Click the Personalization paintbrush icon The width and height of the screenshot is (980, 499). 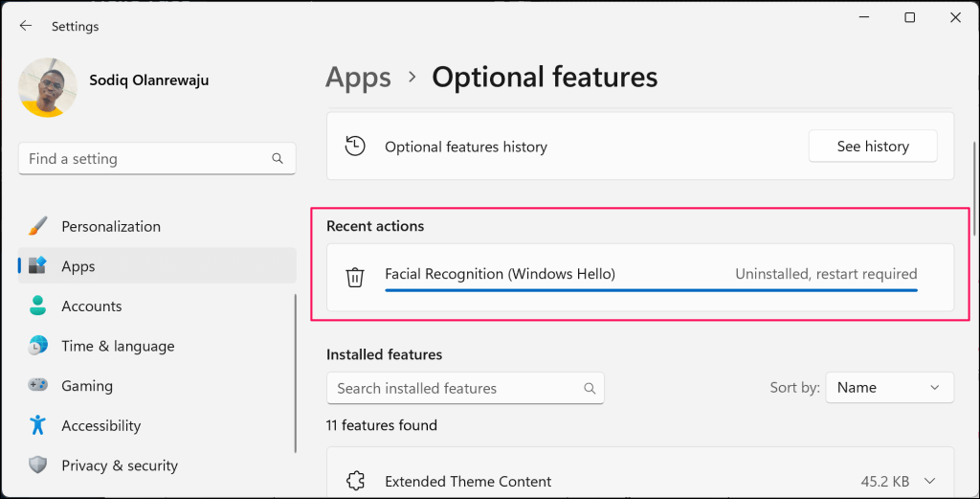coord(38,227)
